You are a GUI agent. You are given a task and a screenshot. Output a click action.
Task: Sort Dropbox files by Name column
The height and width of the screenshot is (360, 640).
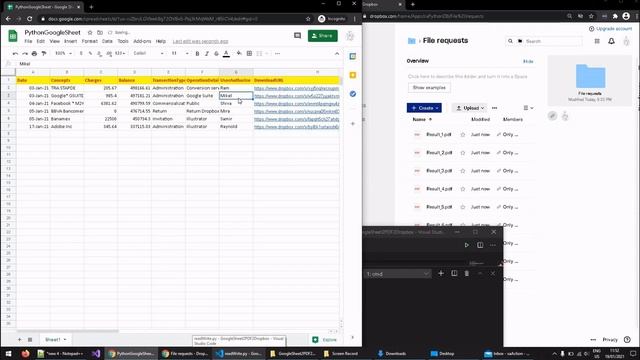(422, 120)
